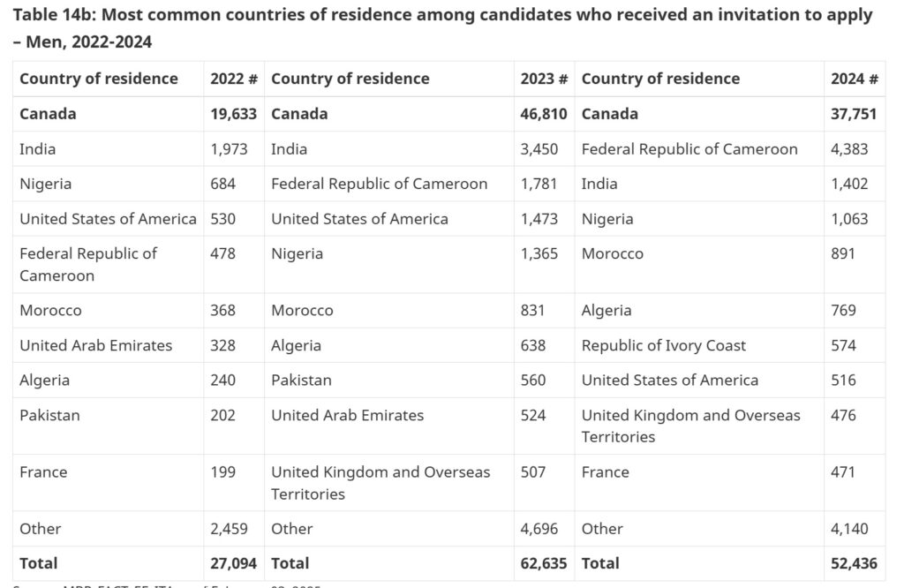Select the 19,633 value for Canada
This screenshot has width=904, height=588.
(x=234, y=114)
